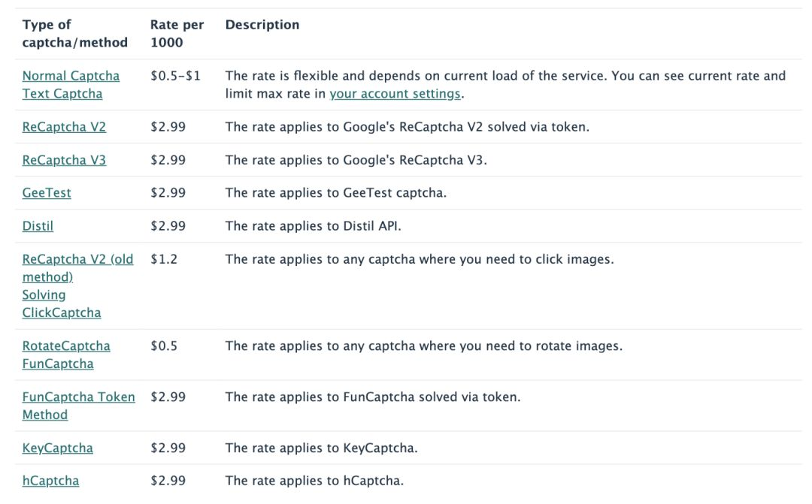The width and height of the screenshot is (812, 504).
Task: Click the Solving ClickCaptcha link
Action: click(x=61, y=303)
